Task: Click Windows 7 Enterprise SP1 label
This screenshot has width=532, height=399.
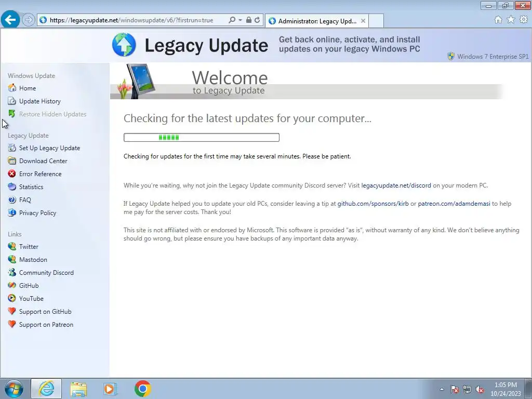Action: pyautogui.click(x=493, y=56)
